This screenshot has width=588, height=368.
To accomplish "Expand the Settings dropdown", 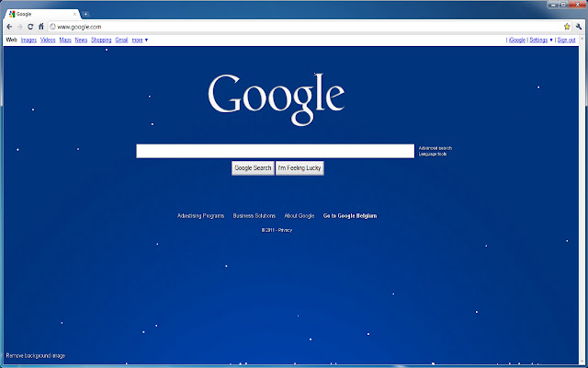I will [x=541, y=40].
